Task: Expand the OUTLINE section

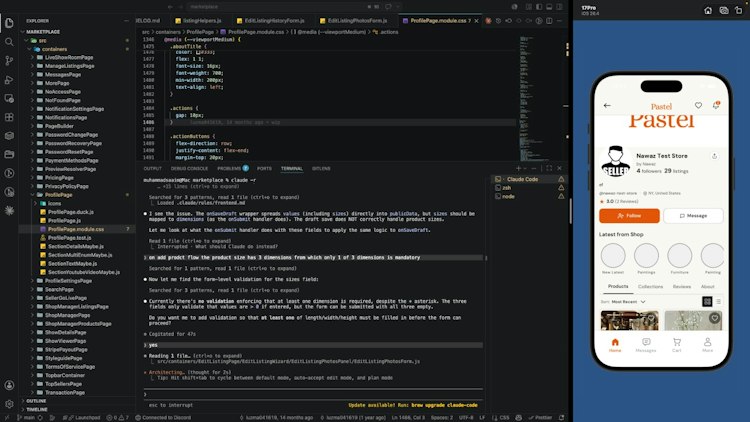Action: pos(36,401)
